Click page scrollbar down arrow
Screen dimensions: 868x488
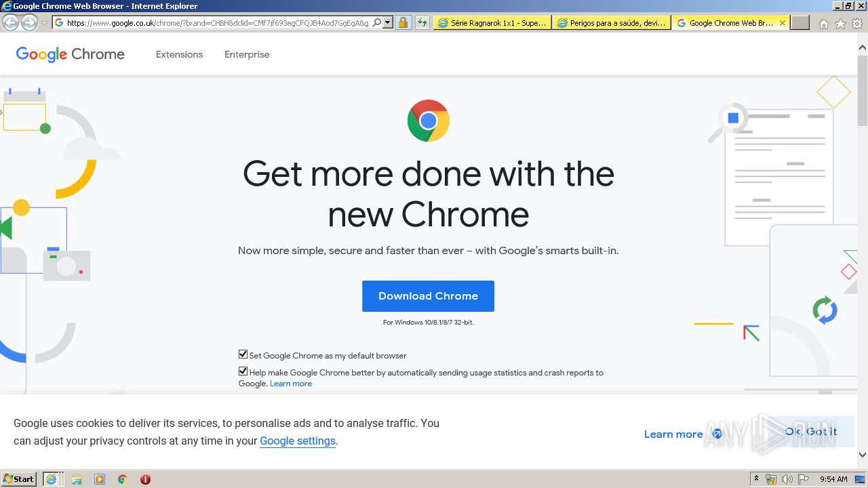[863, 455]
